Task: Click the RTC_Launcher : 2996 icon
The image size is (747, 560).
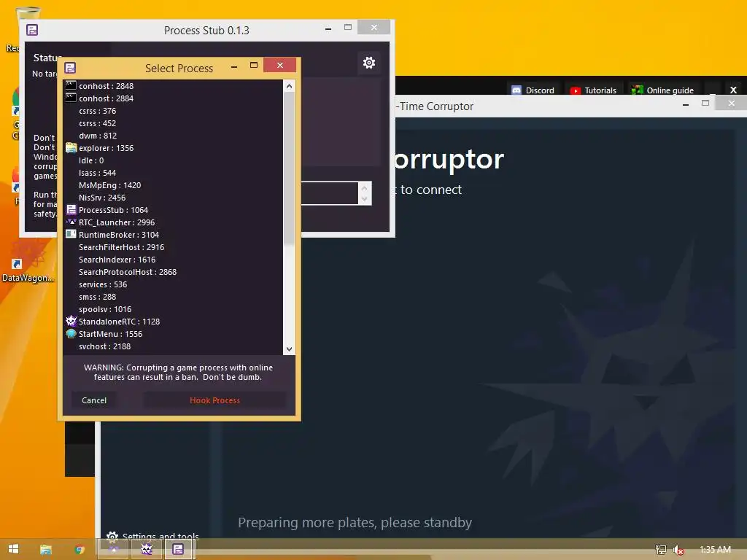Action: pyautogui.click(x=71, y=222)
